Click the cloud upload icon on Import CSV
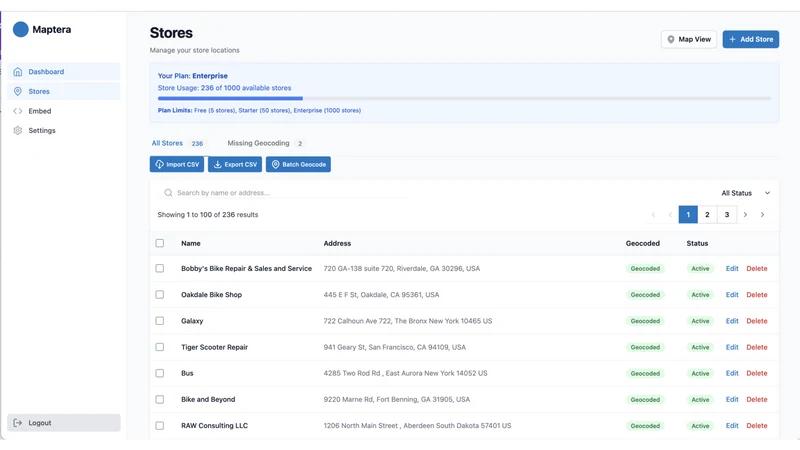Image resolution: width=800 pixels, height=450 pixels. [x=160, y=164]
